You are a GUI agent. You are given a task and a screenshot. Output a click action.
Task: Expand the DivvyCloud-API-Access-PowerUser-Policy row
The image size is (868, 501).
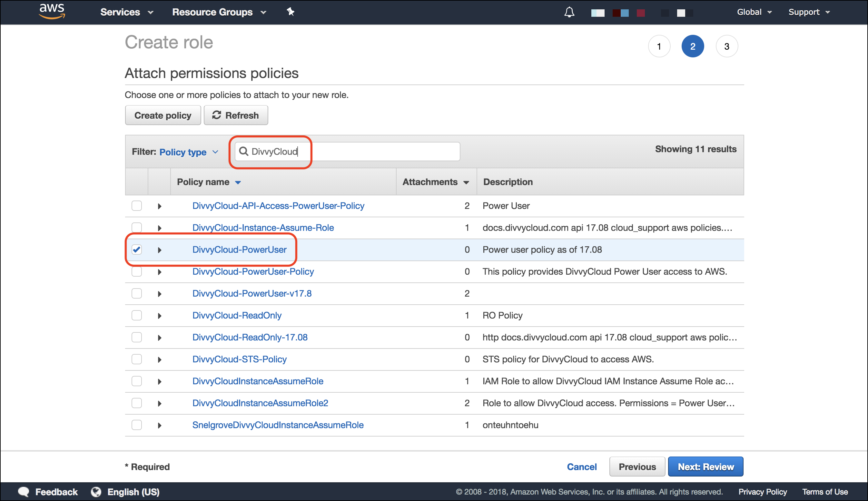coord(159,206)
